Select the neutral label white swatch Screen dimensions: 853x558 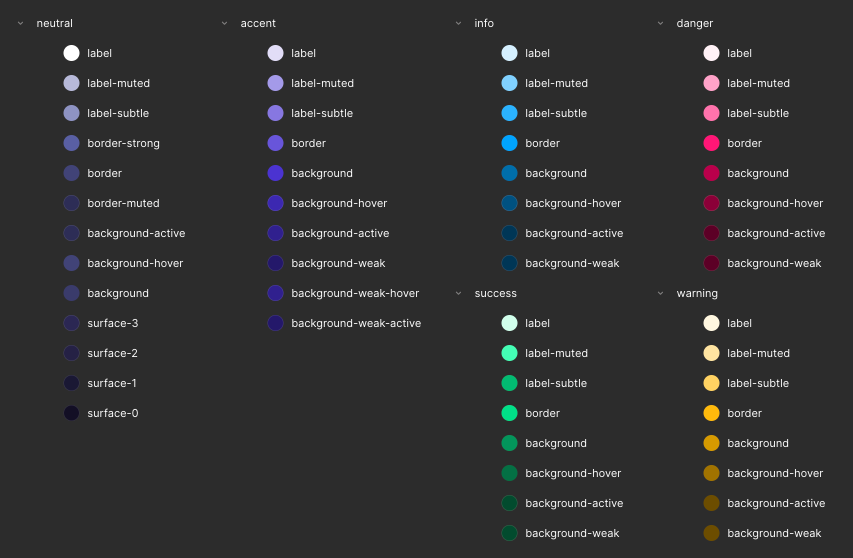tap(71, 53)
